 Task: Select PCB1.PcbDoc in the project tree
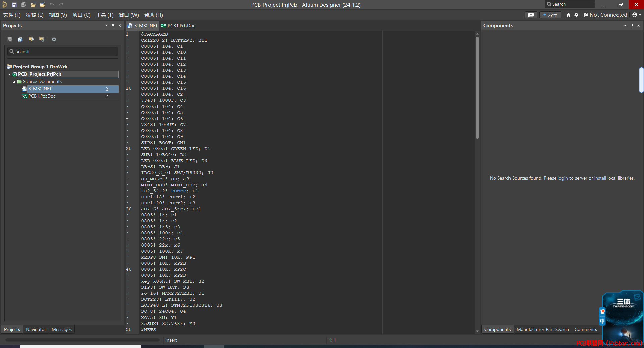coord(42,96)
